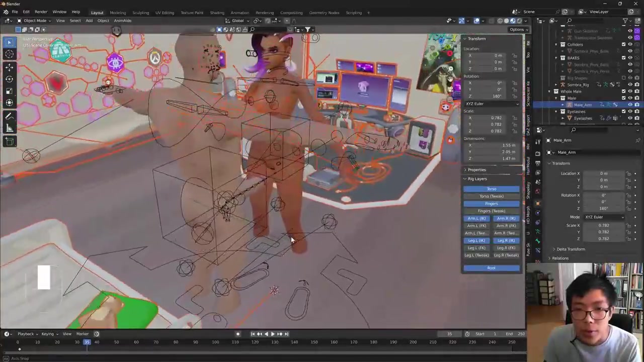Viewport: 644px width, 362px height.
Task: Expand the Delta Transform panel
Action: tap(571, 249)
